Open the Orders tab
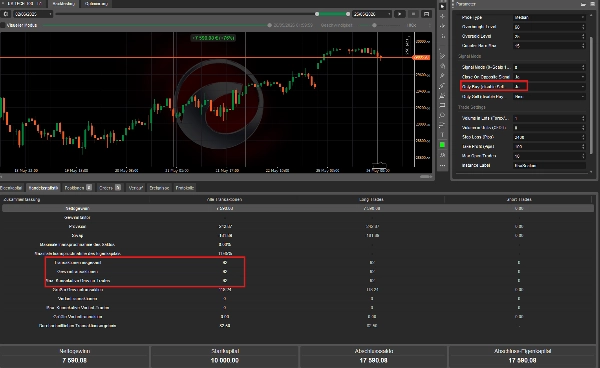This screenshot has width=600, height=368. click(109, 188)
